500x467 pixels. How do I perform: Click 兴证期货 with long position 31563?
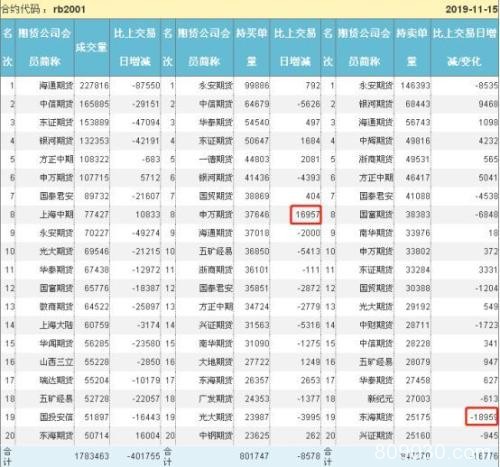[x=216, y=325]
